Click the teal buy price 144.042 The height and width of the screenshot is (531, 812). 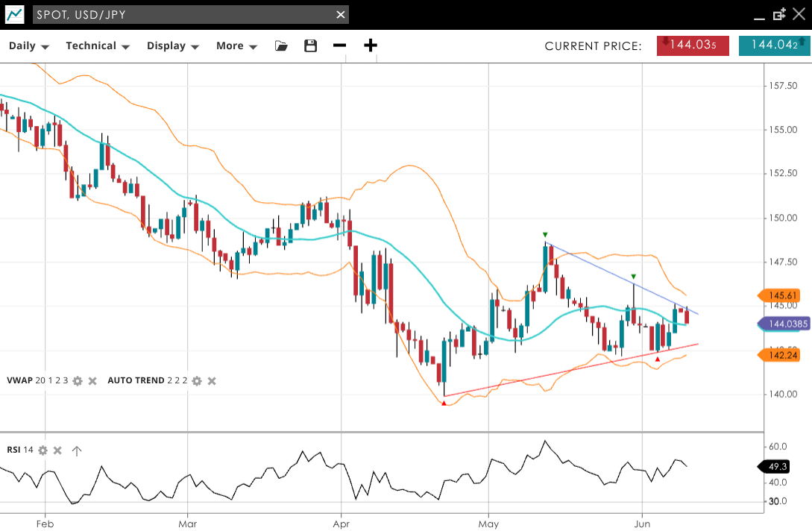(775, 45)
